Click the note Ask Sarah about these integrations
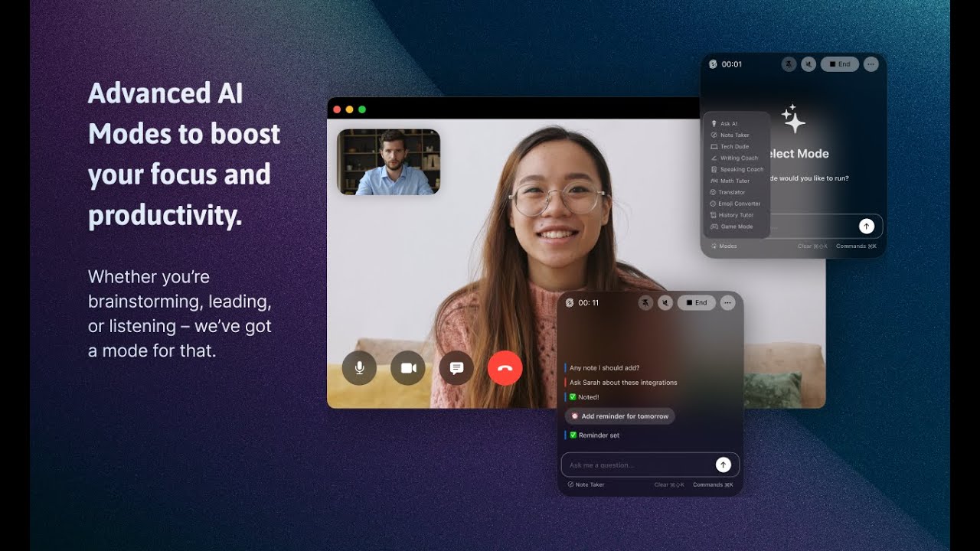 [623, 383]
